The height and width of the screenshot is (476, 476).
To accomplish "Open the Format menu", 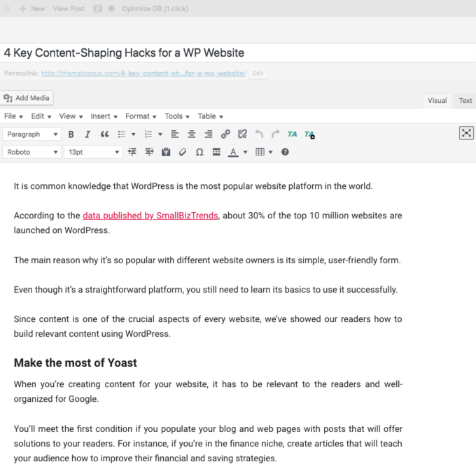I will pos(141,116).
